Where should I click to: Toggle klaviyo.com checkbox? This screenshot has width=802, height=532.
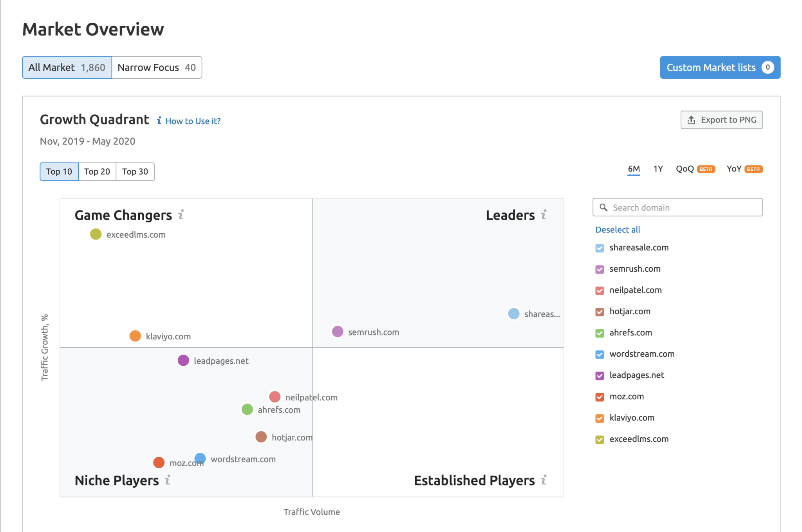click(x=600, y=418)
